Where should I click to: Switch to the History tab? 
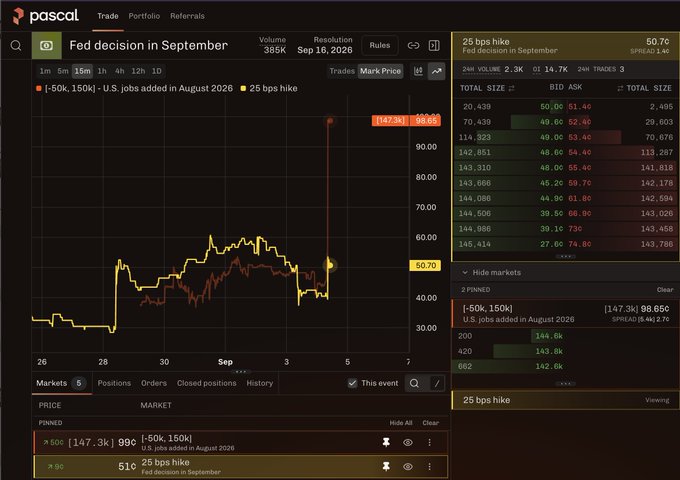[x=259, y=383]
